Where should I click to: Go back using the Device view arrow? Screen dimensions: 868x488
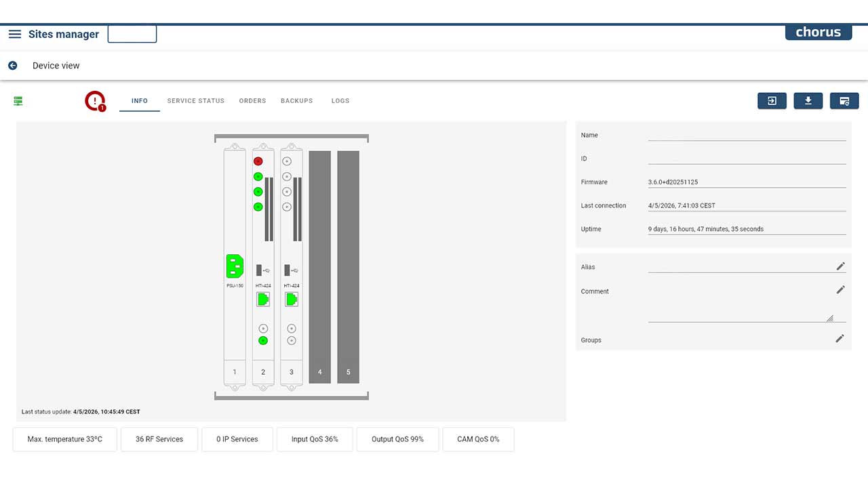(12, 66)
